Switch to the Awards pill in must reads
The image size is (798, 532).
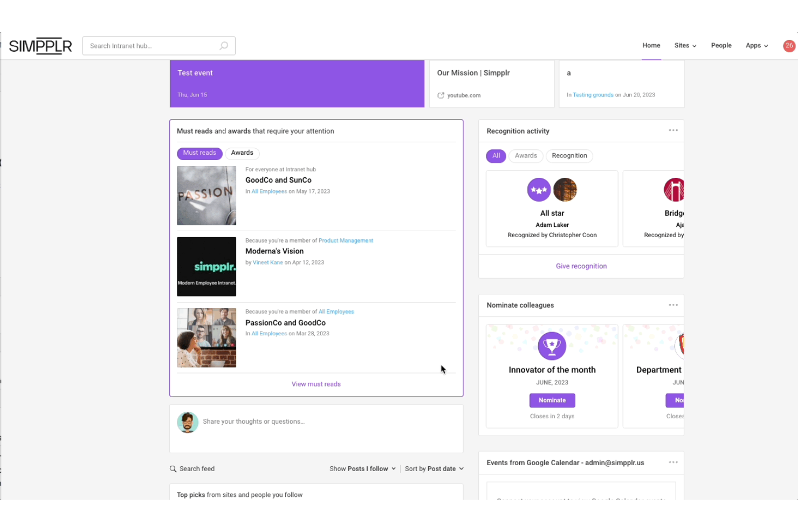(242, 153)
